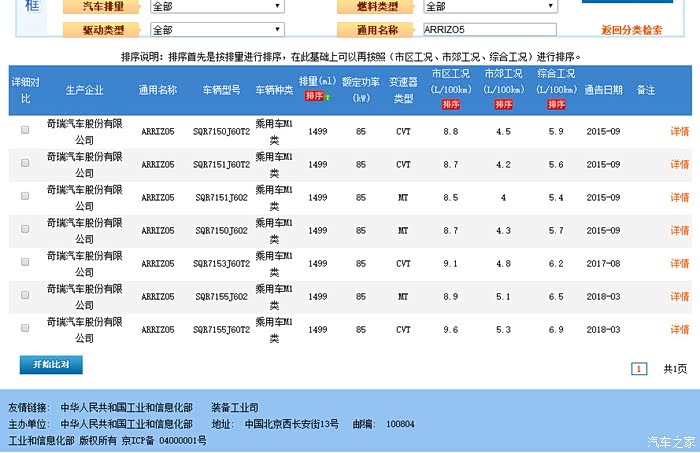Tick checkbox for model SQR7151J602
Screen dimensions: 700x453
point(25,197)
